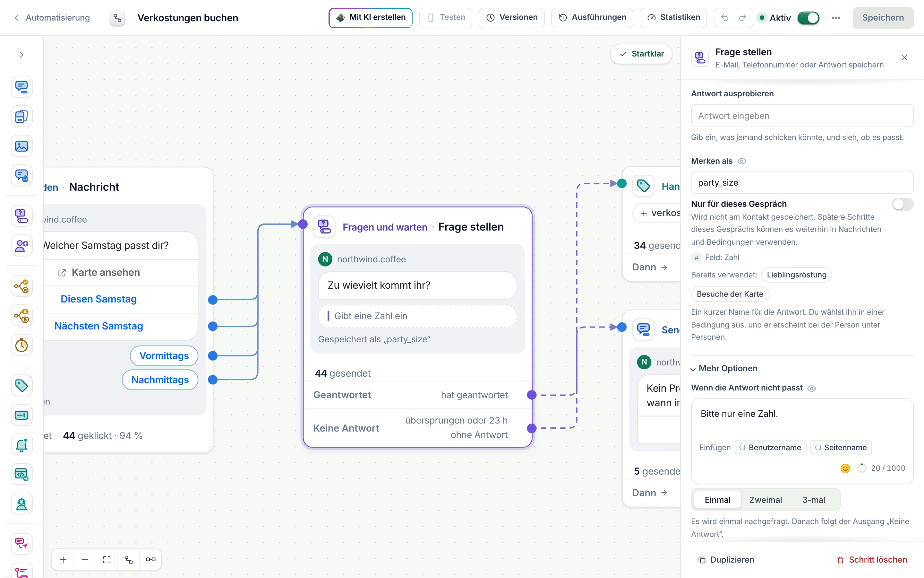
Task: Select Zweimal retry option
Action: (x=766, y=500)
